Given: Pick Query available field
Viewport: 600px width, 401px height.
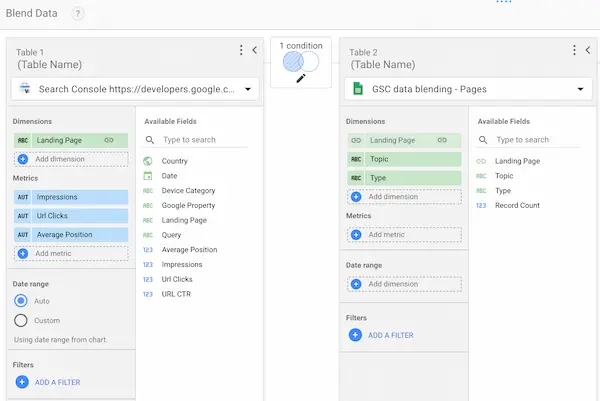Looking at the screenshot, I should click(171, 235).
